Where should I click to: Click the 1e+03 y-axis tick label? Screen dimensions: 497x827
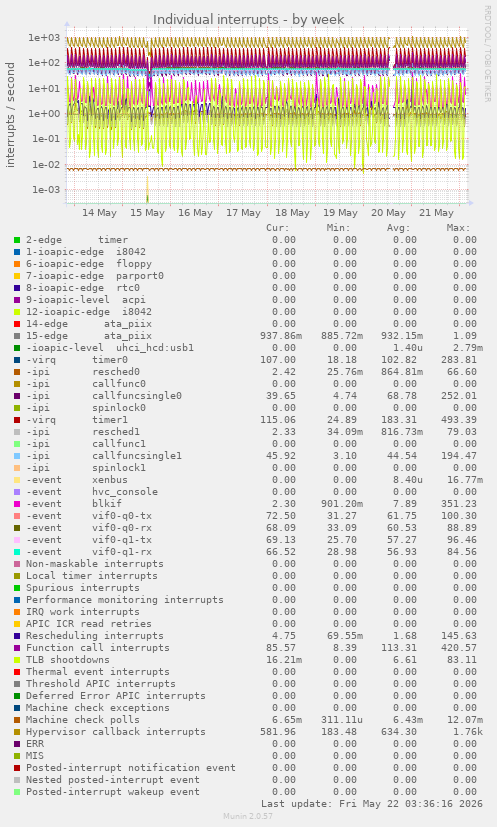click(45, 37)
